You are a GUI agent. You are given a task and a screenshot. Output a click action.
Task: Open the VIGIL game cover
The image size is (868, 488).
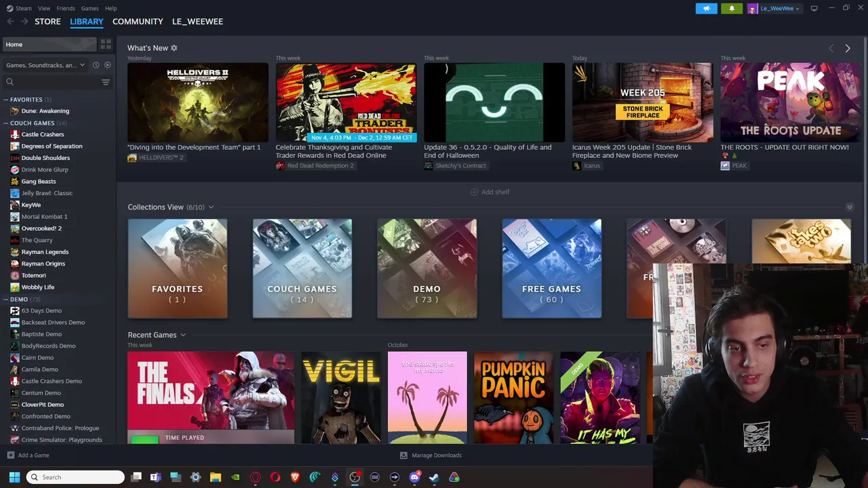point(341,397)
